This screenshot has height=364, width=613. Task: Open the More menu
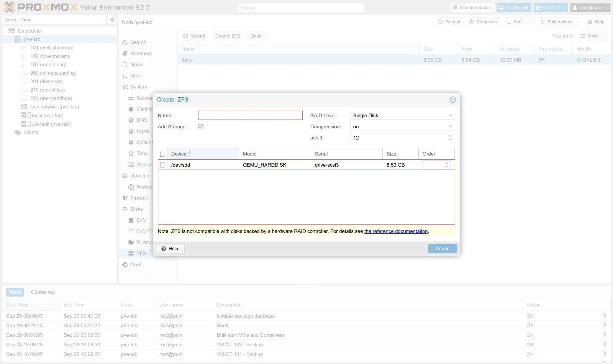592,36
